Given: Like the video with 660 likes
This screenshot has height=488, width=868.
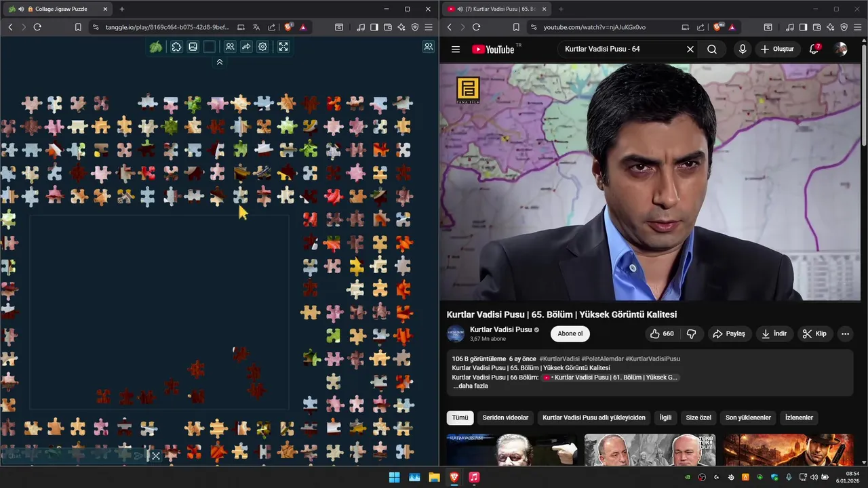Looking at the screenshot, I should 662,333.
